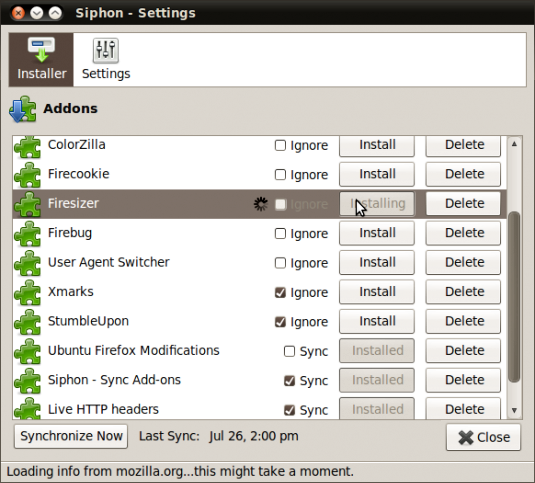Install the Firecookie addon
The height and width of the screenshot is (483, 535).
pos(377,174)
